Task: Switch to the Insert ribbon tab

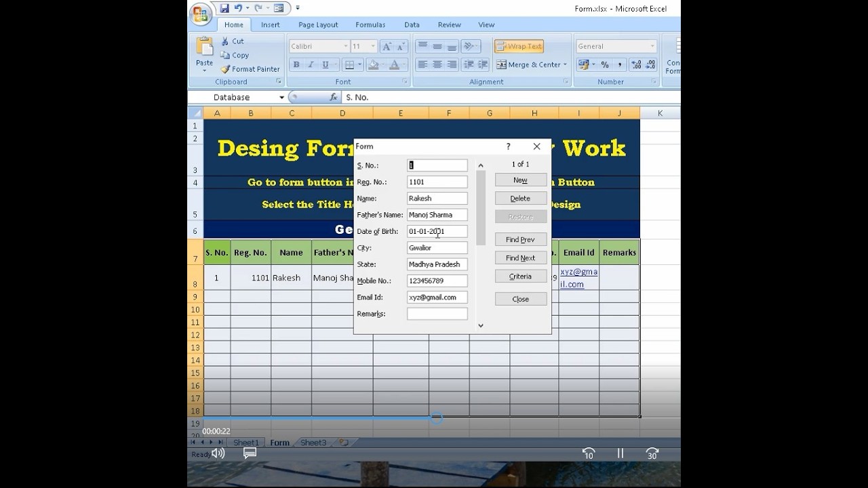Action: point(271,25)
